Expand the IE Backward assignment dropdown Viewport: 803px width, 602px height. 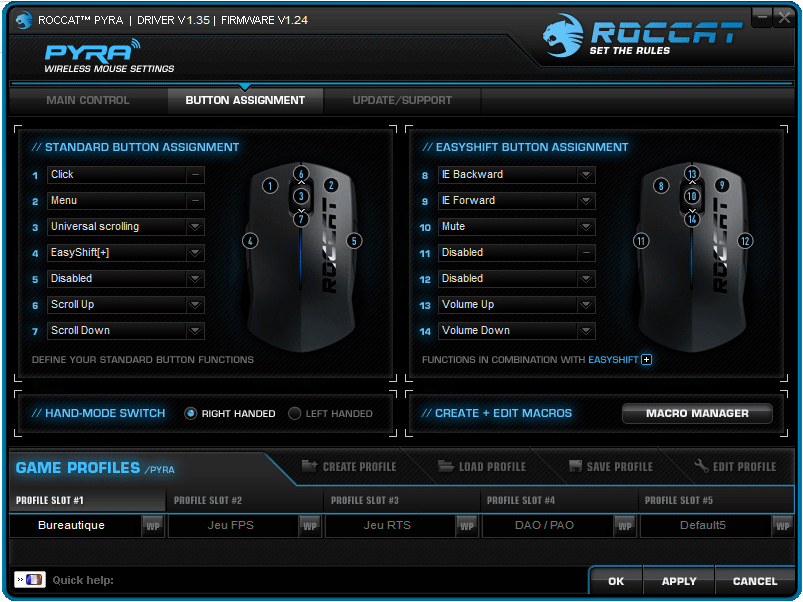[x=586, y=175]
